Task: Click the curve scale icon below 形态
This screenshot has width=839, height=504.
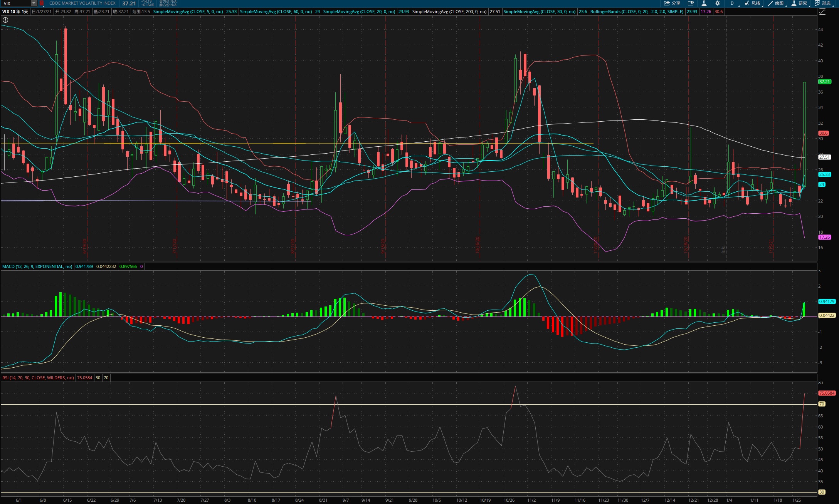Action: pos(822,12)
